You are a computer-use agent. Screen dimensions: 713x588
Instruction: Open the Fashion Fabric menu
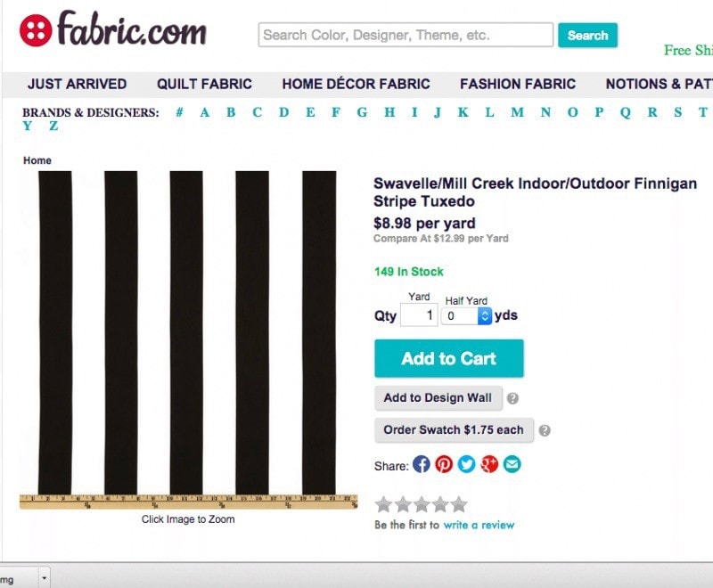(x=518, y=84)
